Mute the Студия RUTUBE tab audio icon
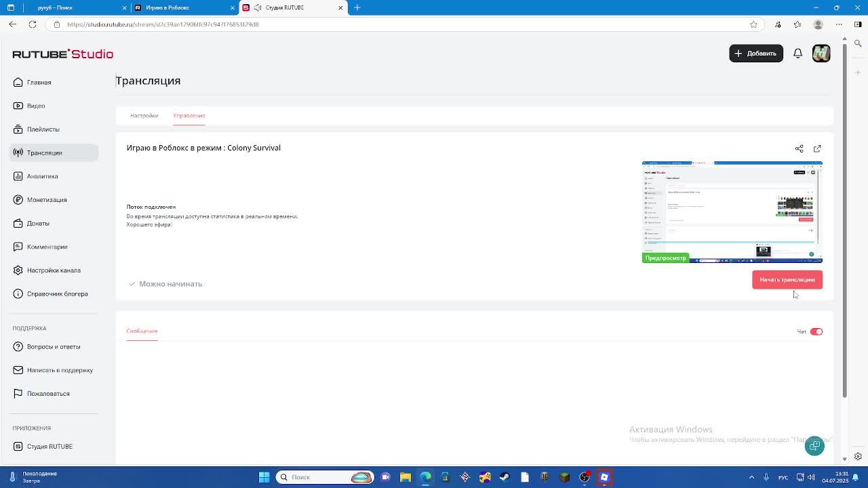Image resolution: width=868 pixels, height=488 pixels. tap(258, 7)
